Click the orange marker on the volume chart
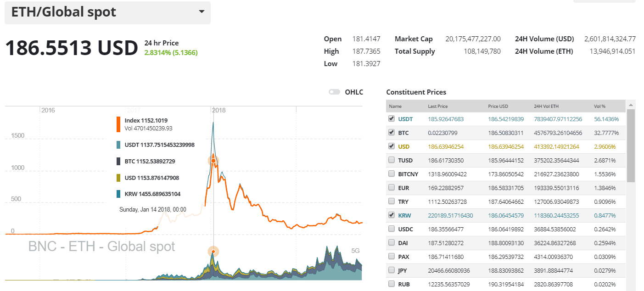 click(x=213, y=252)
